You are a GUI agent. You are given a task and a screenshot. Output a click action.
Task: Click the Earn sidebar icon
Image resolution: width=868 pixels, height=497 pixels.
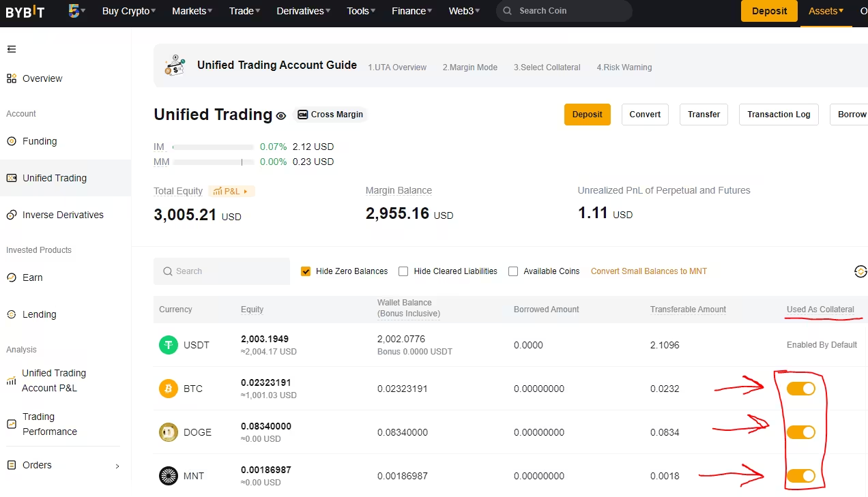tap(12, 277)
